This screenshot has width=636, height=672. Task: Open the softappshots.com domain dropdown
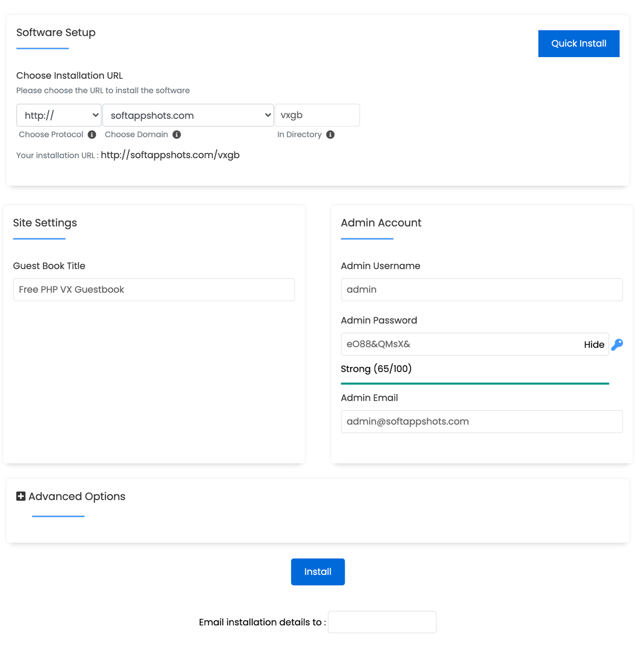click(188, 115)
